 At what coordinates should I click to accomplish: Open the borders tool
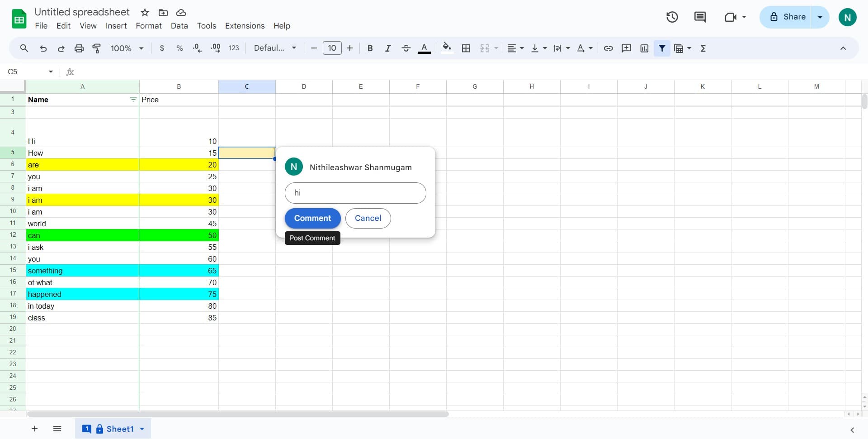click(466, 48)
